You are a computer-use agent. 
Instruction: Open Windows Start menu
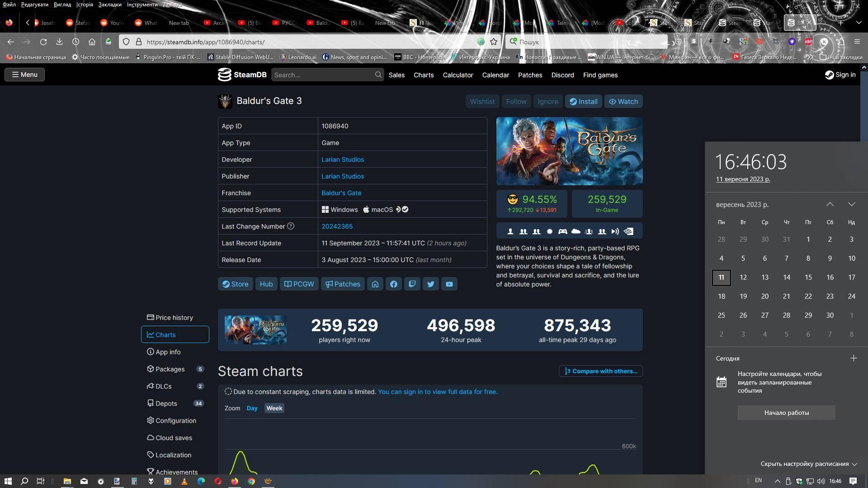pyautogui.click(x=8, y=481)
